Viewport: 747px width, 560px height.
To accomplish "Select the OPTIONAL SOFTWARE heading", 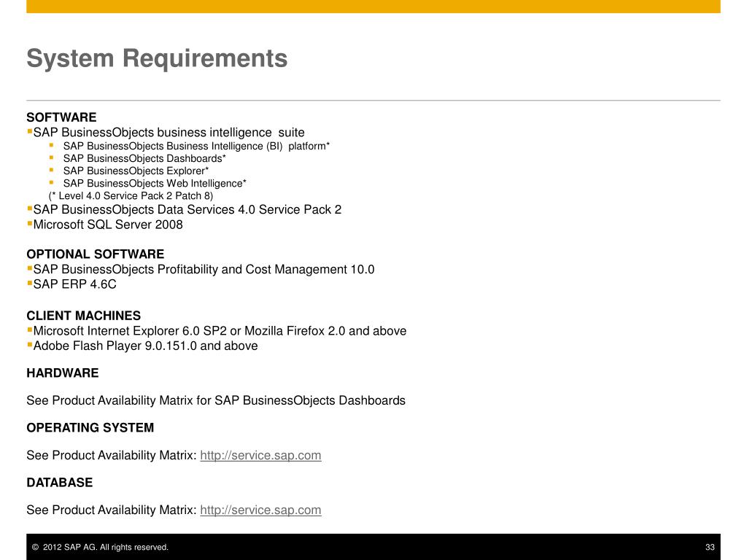I will point(96,254).
